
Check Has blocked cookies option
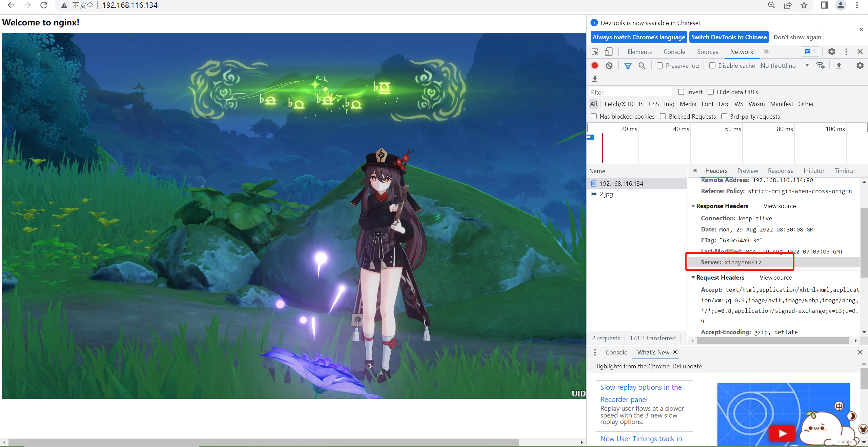[x=594, y=116]
